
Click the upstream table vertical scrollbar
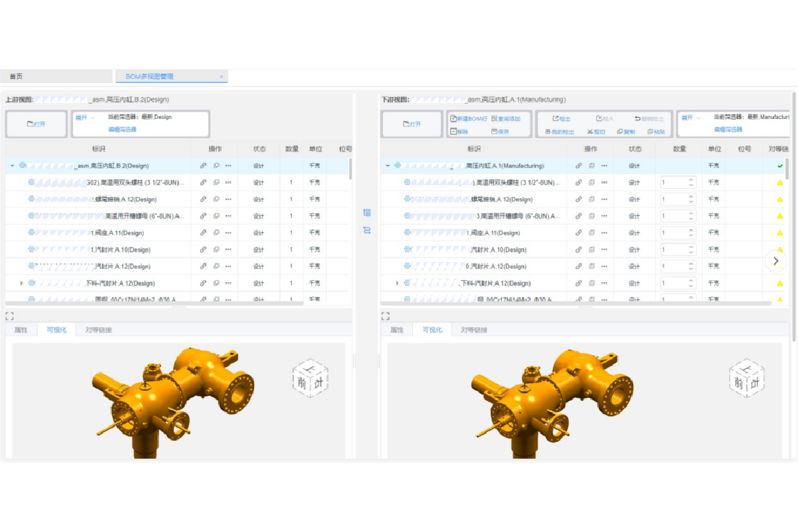tap(350, 169)
